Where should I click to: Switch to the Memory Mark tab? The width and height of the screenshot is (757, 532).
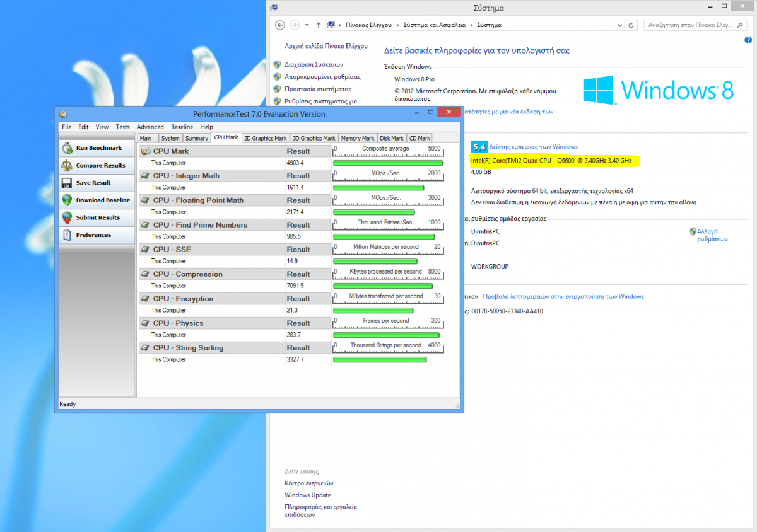(358, 138)
